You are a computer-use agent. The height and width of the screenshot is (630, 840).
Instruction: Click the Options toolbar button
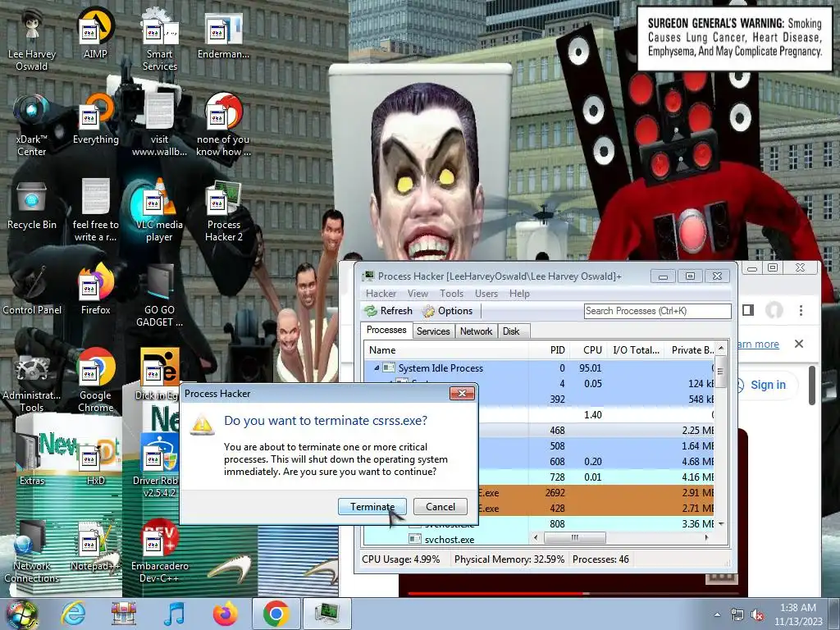[448, 311]
